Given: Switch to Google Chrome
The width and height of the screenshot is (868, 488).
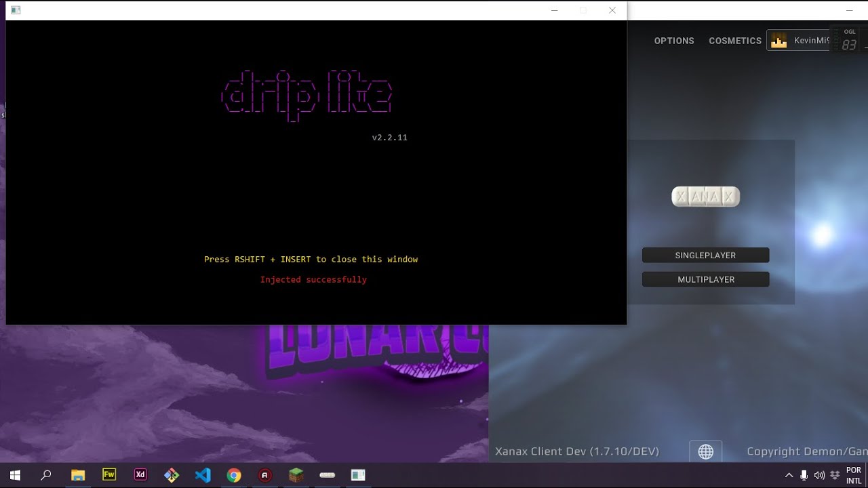Looking at the screenshot, I should pos(234,475).
